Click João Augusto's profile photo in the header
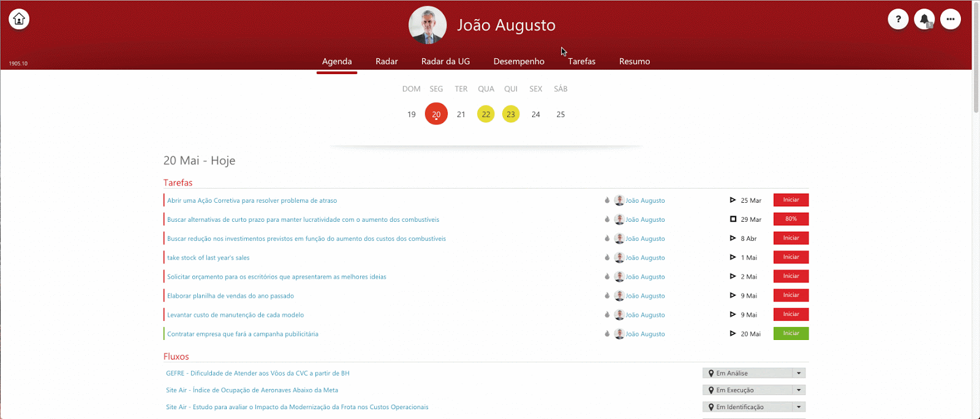Viewport: 980px width, 419px height. tap(428, 25)
